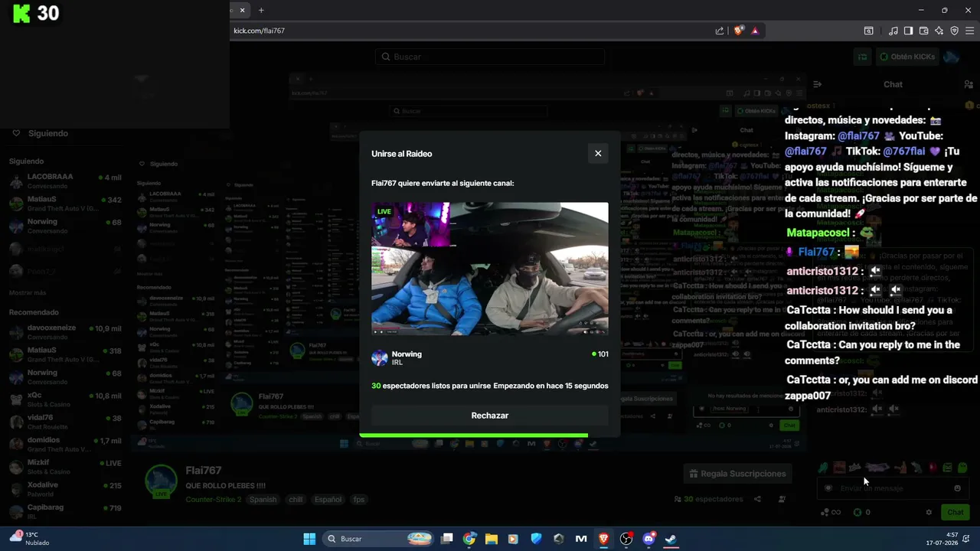Click the fps tag under stream title
The width and height of the screenshot is (980, 551).
(359, 500)
